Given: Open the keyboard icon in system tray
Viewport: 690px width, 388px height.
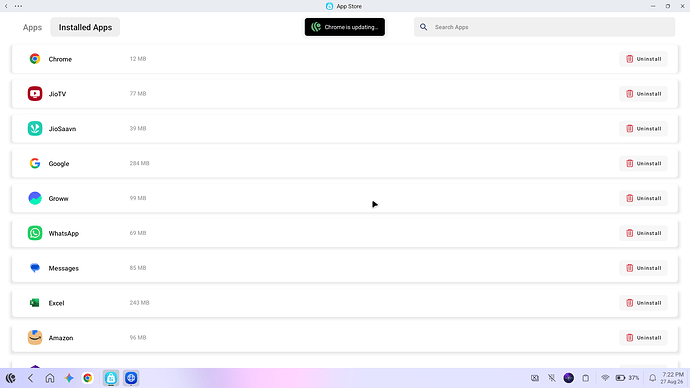Looking at the screenshot, I should [x=535, y=378].
